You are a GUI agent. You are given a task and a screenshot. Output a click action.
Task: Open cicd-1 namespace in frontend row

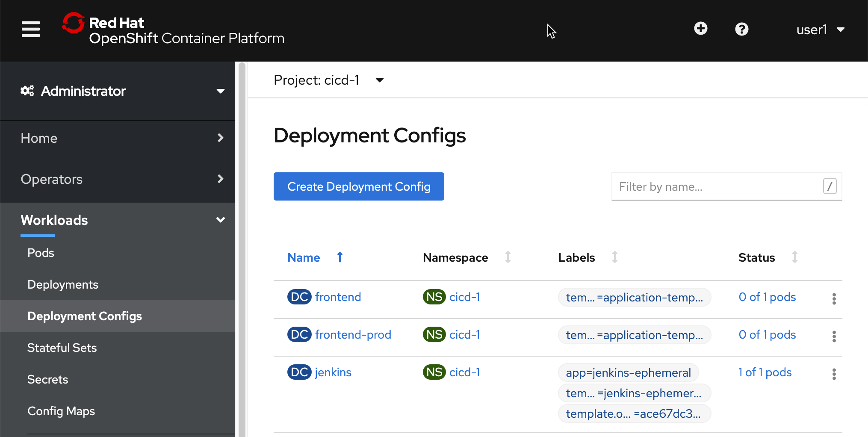pyautogui.click(x=464, y=297)
